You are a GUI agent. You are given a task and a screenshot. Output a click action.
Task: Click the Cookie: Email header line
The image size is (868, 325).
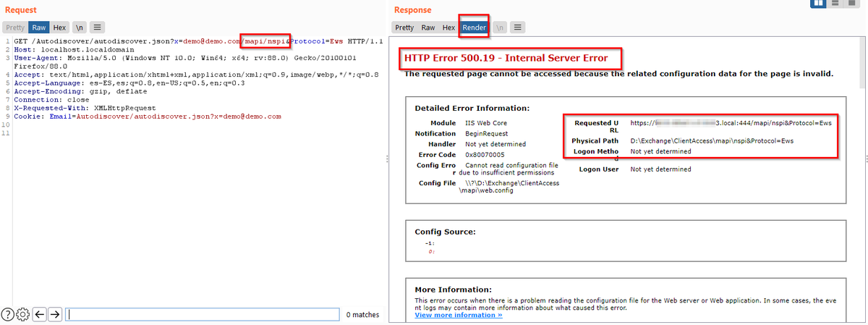tap(147, 116)
